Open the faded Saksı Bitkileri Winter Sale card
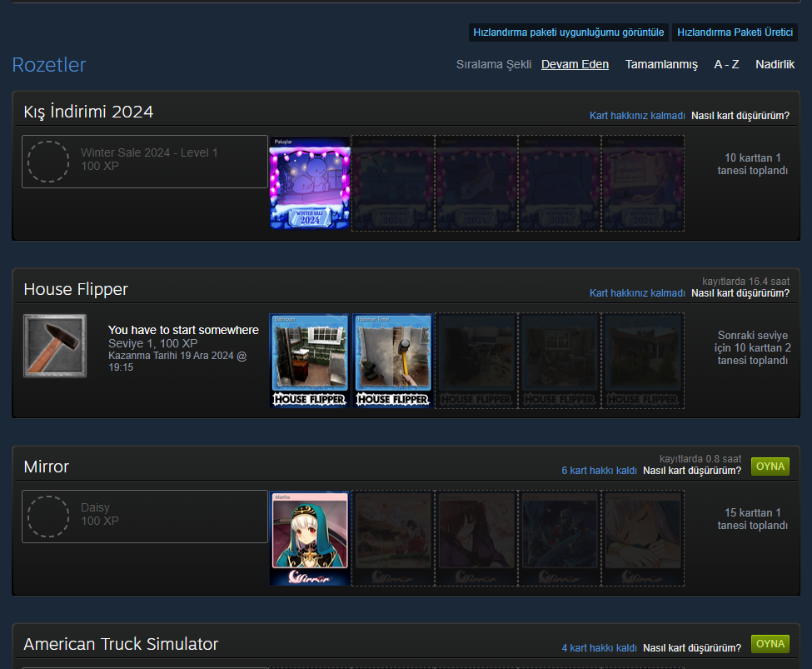This screenshot has height=669, width=812. click(x=393, y=183)
